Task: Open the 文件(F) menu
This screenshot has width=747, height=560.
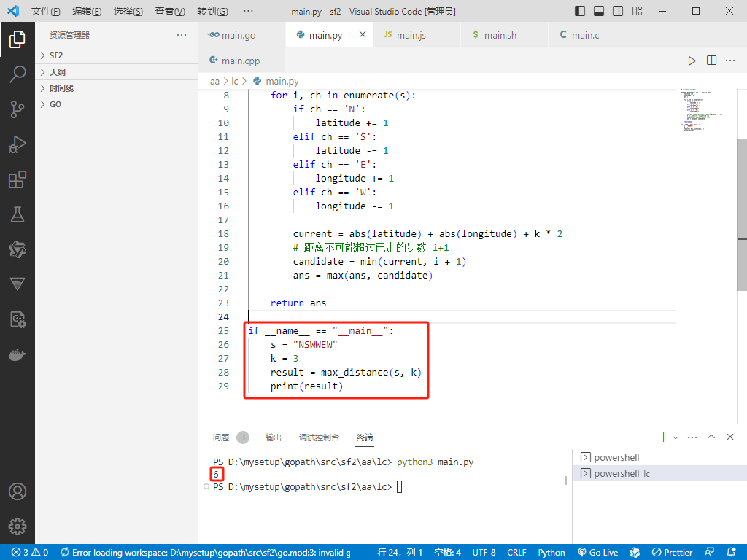Action: [46, 11]
